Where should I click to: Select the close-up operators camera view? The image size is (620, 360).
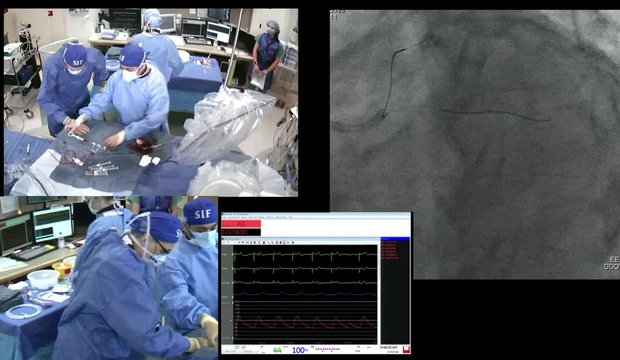[109, 278]
